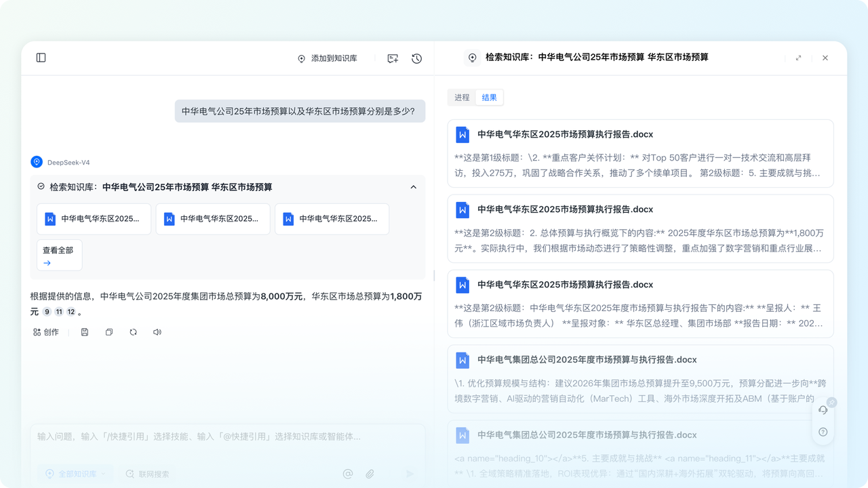Open the first result card mentioning 重点客户关怀计划
The image size is (868, 488).
click(640, 154)
